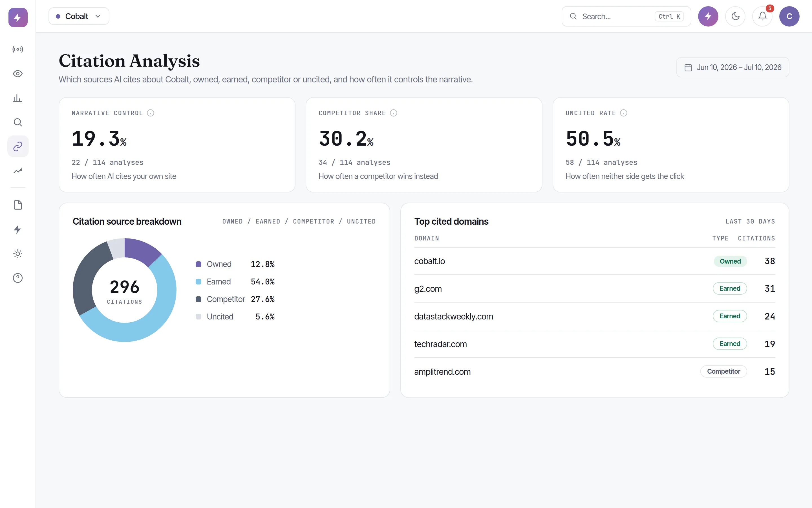
Task: Open the bar chart sidebar icon
Action: click(x=18, y=98)
